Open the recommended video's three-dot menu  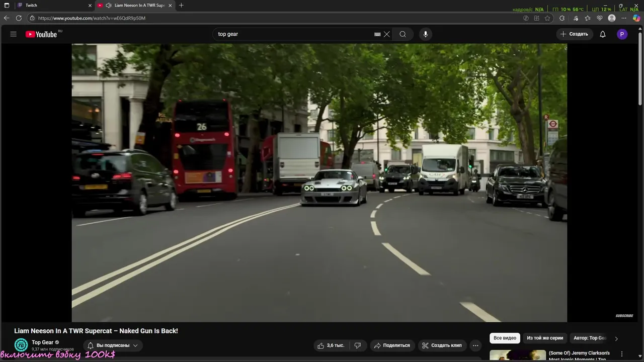point(622,354)
